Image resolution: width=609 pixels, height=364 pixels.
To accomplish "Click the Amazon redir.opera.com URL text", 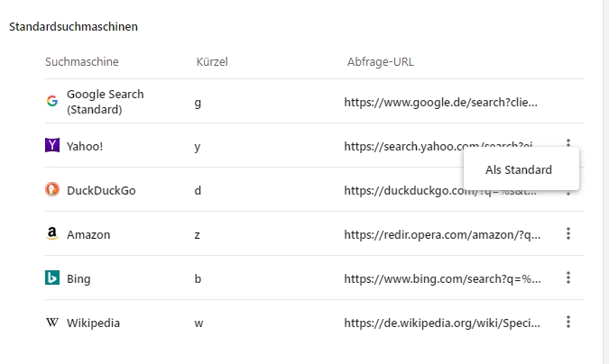I will tap(442, 234).
